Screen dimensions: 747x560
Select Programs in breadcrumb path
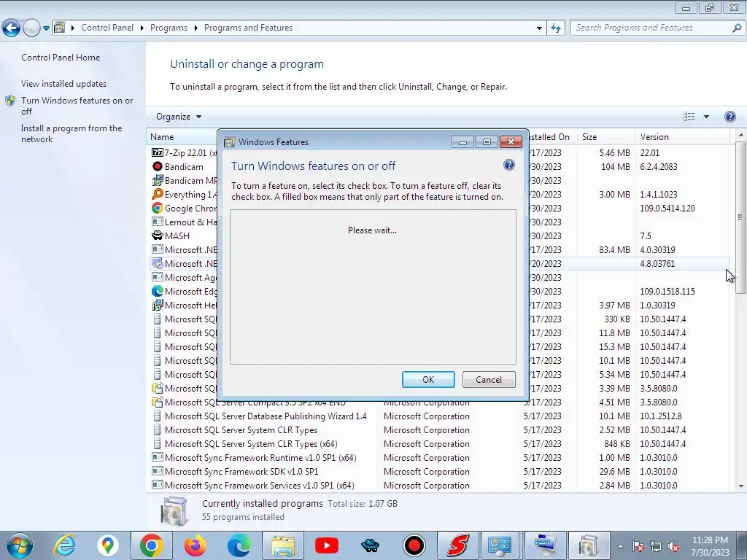click(169, 28)
